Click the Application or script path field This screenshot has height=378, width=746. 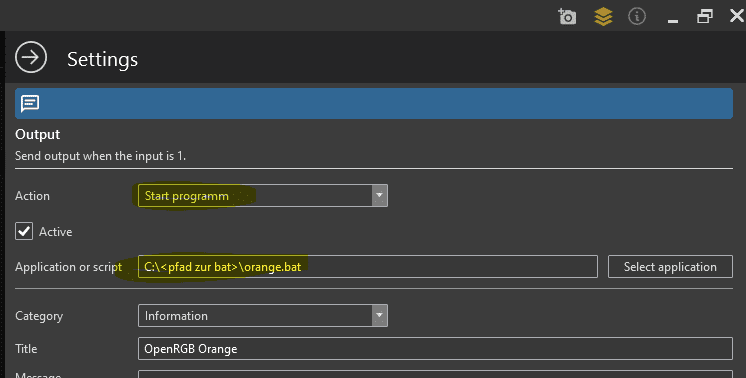coord(368,267)
